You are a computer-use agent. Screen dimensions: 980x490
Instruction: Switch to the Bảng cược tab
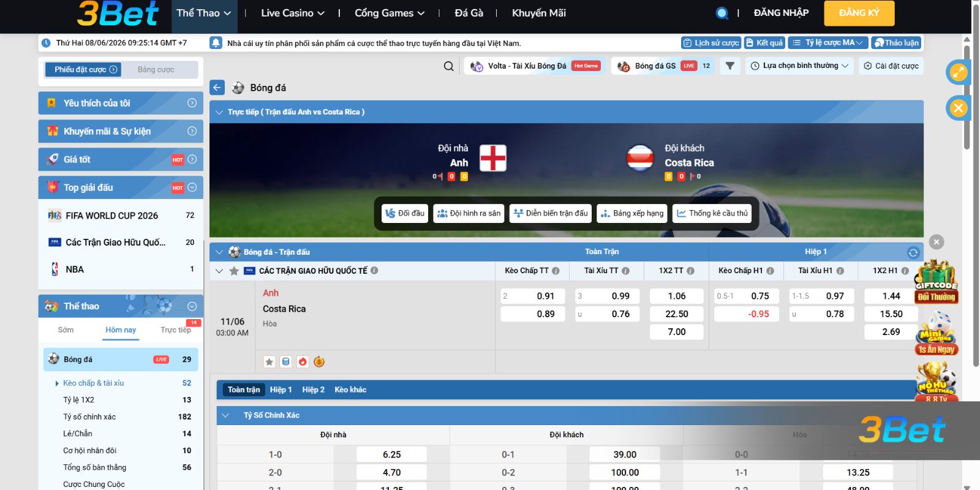156,70
